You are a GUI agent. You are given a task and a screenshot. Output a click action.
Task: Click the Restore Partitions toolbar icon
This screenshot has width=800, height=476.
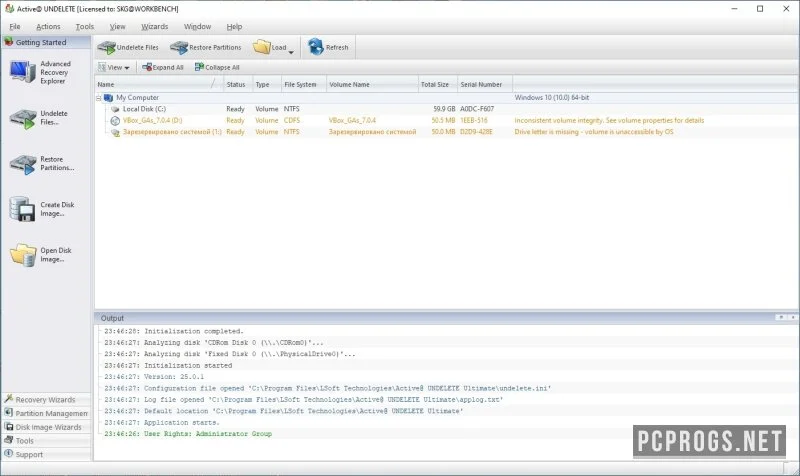point(179,47)
